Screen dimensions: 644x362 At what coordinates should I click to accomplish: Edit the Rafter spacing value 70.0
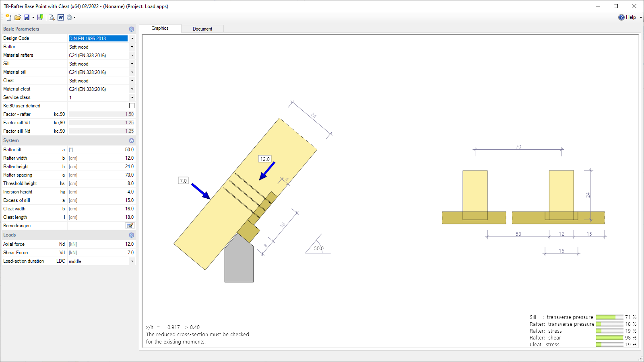(x=101, y=175)
